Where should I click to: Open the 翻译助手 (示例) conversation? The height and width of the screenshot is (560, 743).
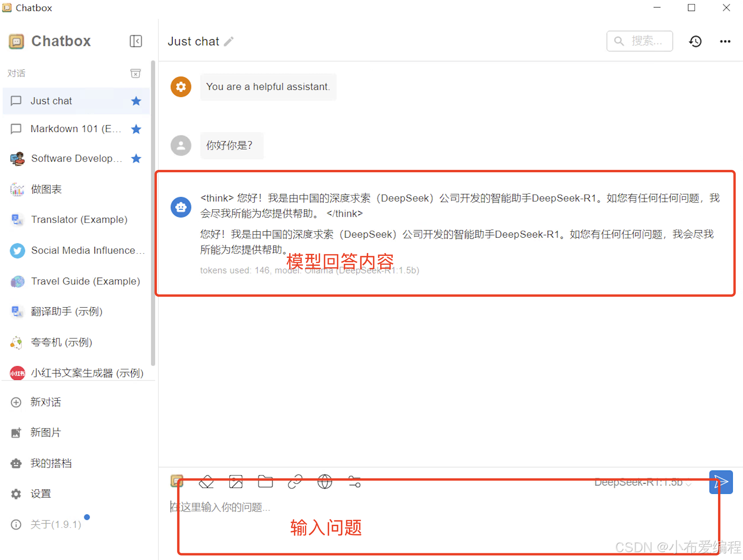click(x=76, y=312)
